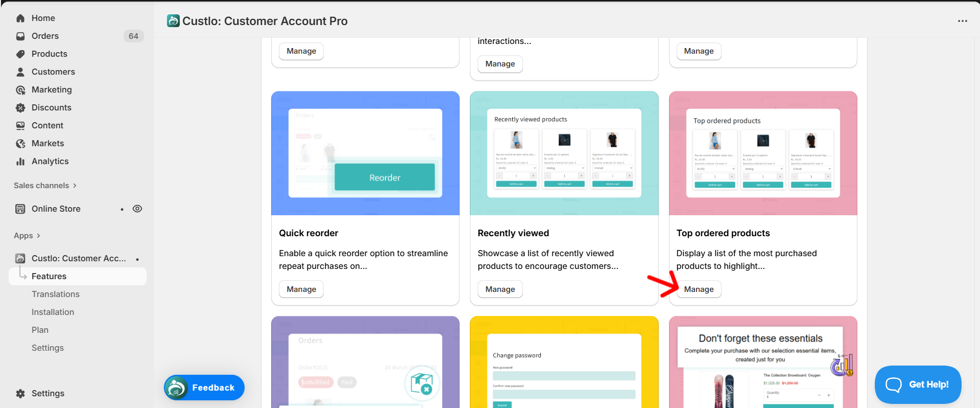This screenshot has width=980, height=408.
Task: Click the 'Recently viewed' card title
Action: [513, 233]
